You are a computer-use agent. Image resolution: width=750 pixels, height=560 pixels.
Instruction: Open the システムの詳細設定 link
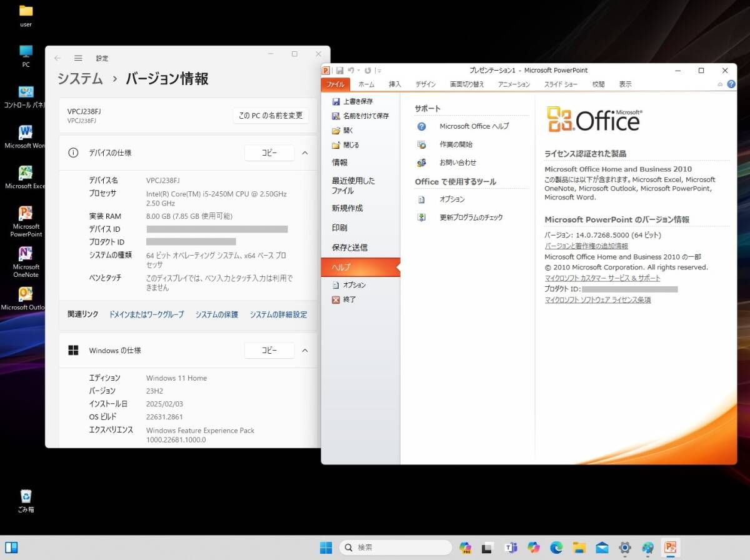pyautogui.click(x=278, y=315)
